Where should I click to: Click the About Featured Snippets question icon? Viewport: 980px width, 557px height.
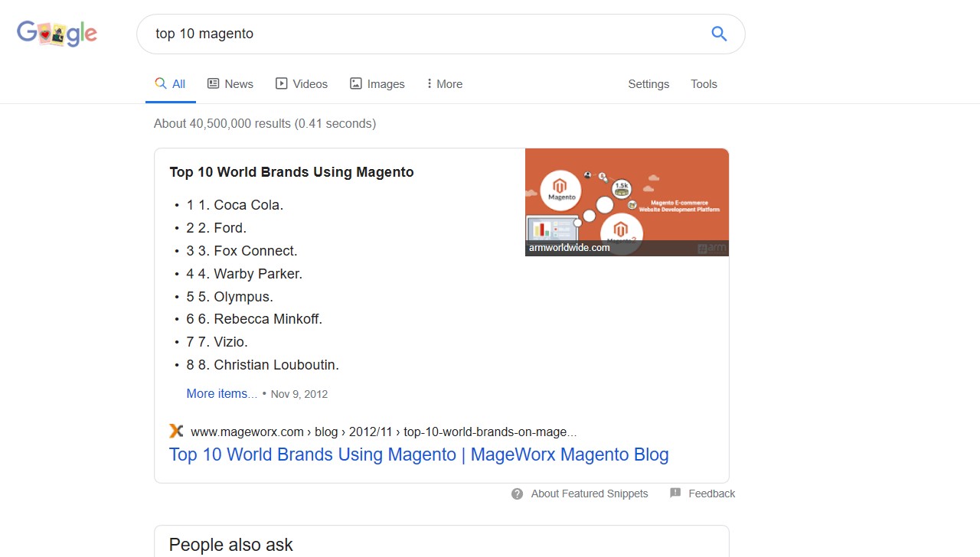pyautogui.click(x=518, y=493)
